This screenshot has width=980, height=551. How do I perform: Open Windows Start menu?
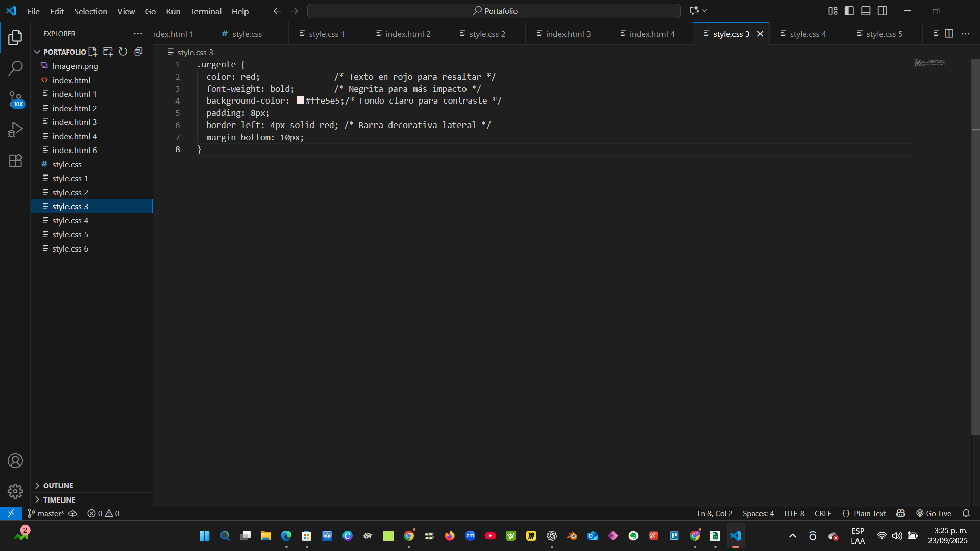[205, 536]
